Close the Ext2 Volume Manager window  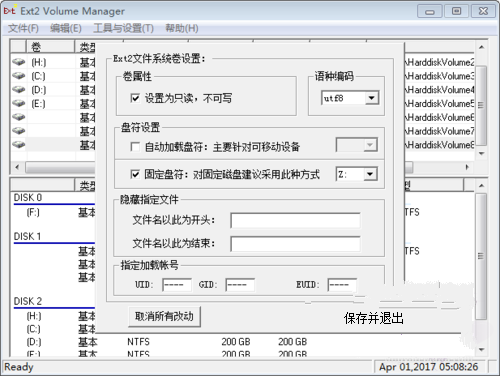pyautogui.click(x=483, y=12)
